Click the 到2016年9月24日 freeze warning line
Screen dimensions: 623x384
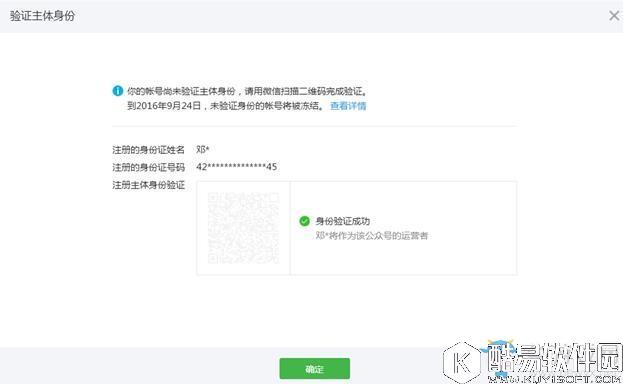pyautogui.click(x=226, y=106)
